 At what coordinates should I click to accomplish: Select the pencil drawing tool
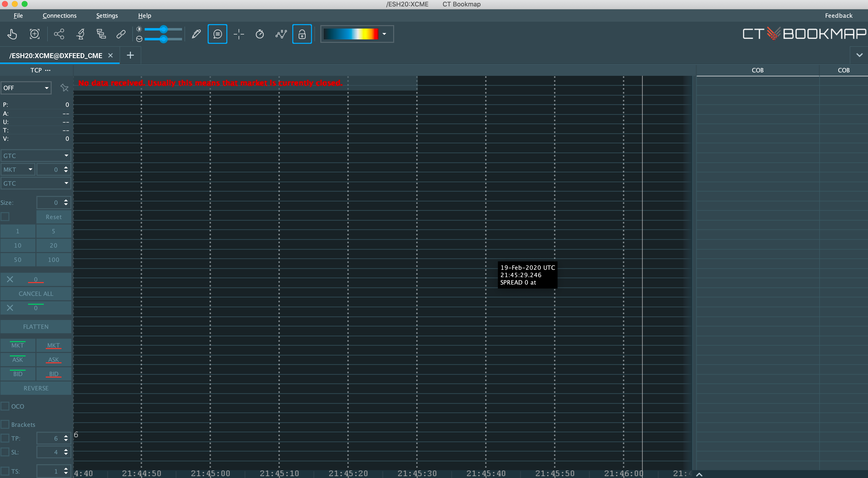196,34
